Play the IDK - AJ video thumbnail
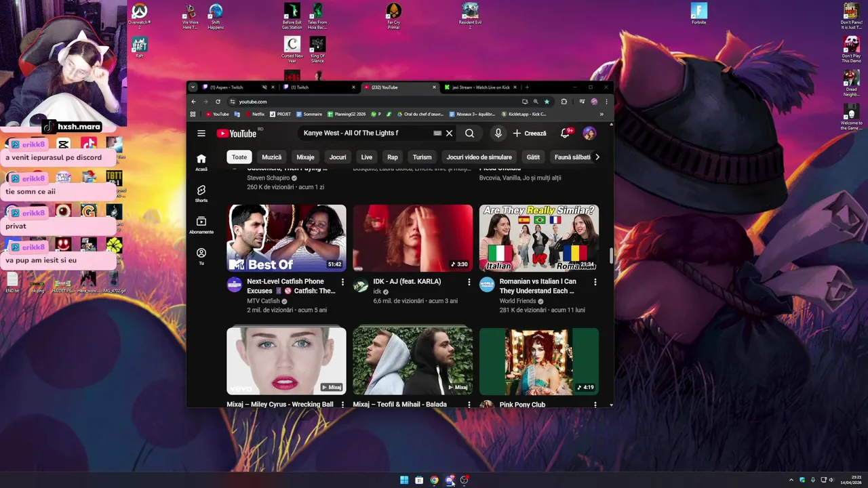 tap(413, 238)
